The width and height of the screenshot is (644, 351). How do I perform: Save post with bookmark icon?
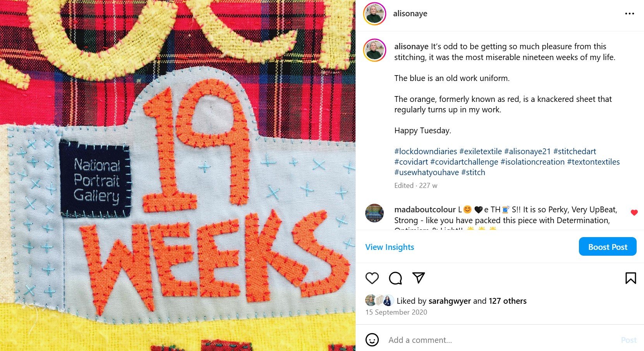pyautogui.click(x=630, y=278)
